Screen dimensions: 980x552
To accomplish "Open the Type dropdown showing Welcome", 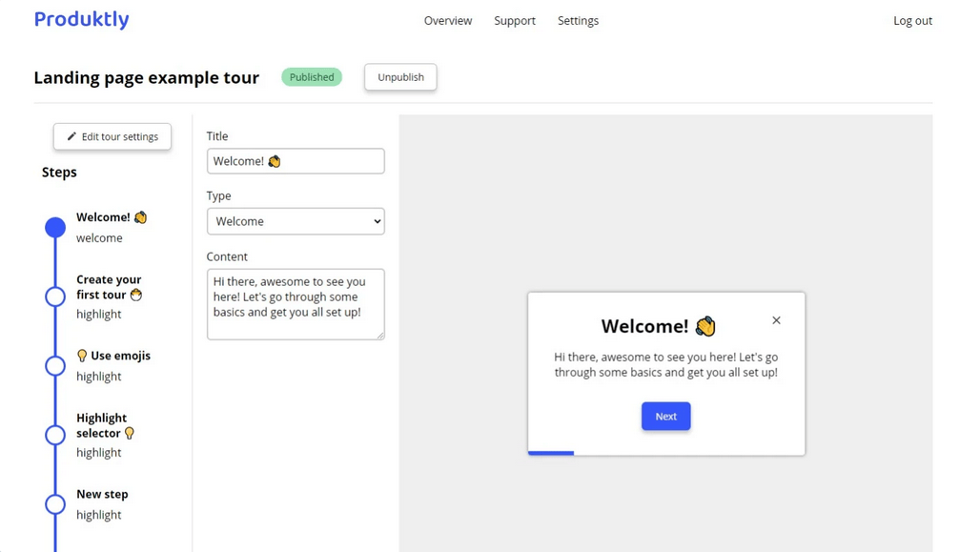I will point(296,221).
